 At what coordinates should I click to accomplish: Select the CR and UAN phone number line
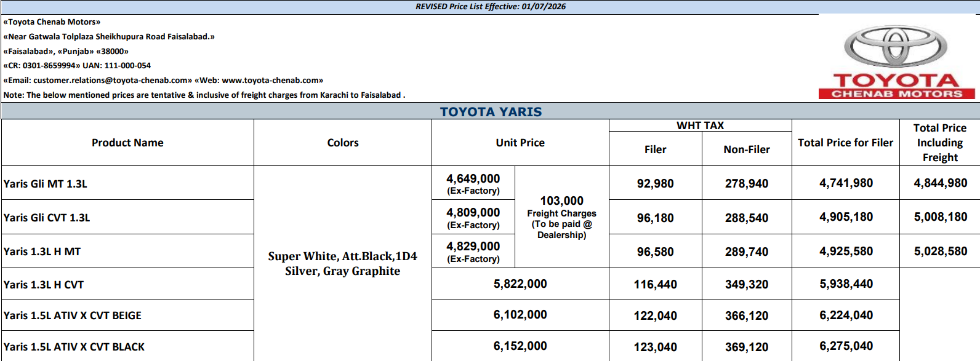(x=77, y=65)
